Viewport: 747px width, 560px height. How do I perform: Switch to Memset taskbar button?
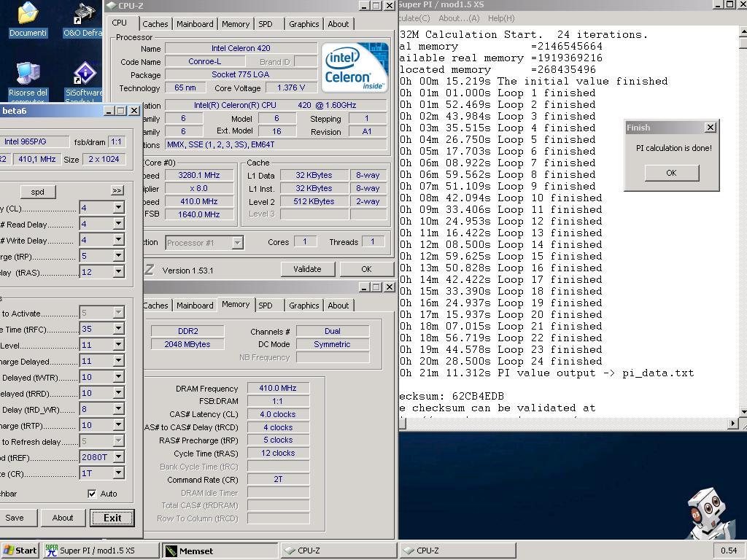220,551
